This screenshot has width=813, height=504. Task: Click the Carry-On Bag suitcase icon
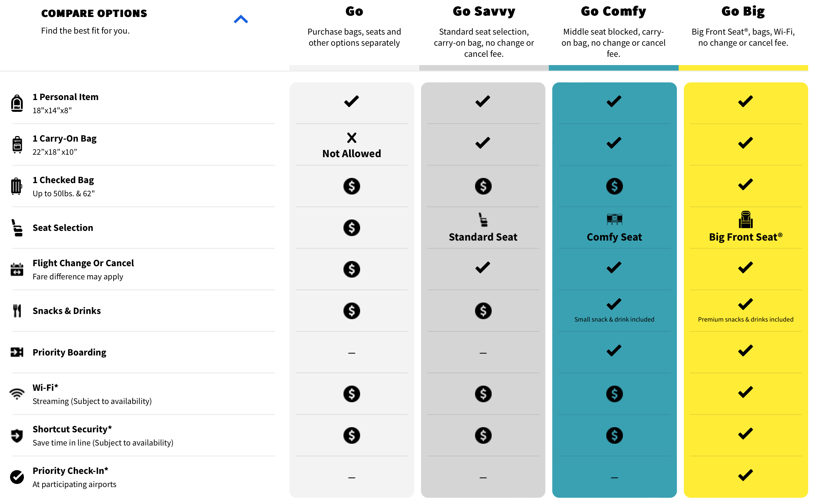coord(17,145)
